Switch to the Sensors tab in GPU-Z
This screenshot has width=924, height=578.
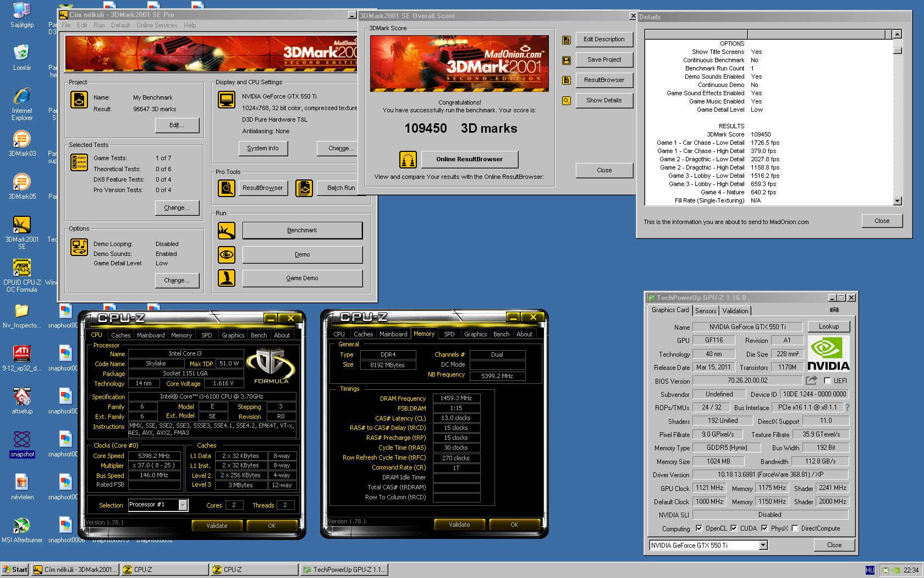click(706, 311)
